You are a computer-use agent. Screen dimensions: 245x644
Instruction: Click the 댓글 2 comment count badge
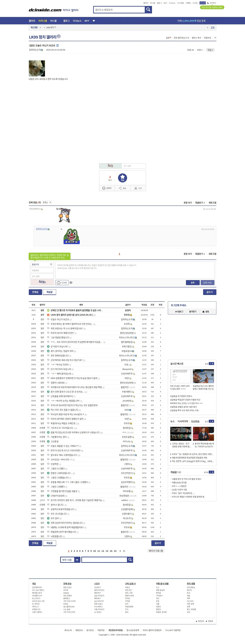click(210, 50)
